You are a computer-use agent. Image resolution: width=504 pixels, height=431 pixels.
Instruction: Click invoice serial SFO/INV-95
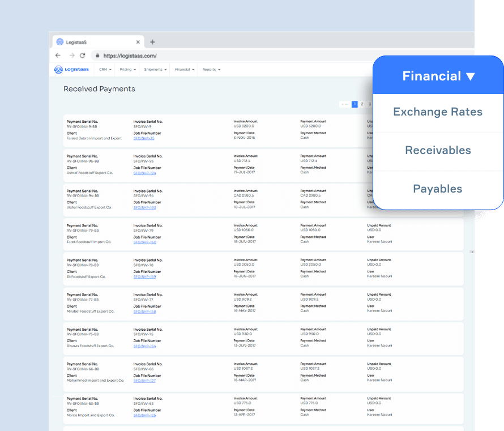pyautogui.click(x=143, y=161)
